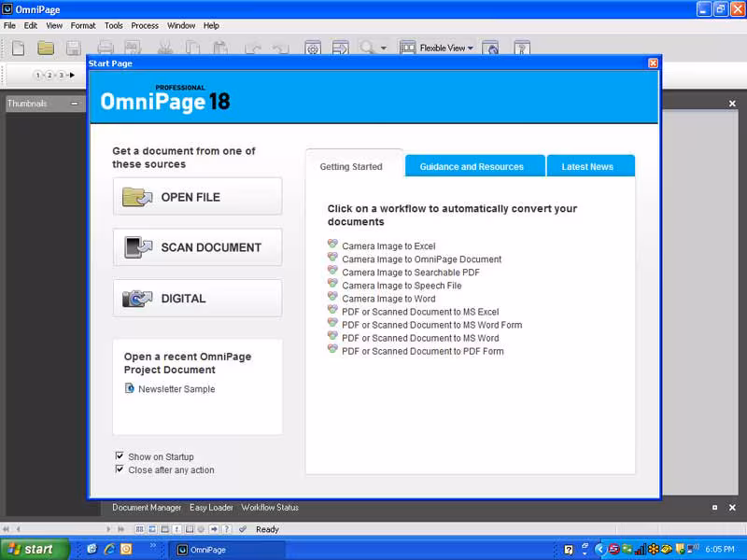The height and width of the screenshot is (560, 747).
Task: Select the Document Manager tab
Action: coord(147,508)
